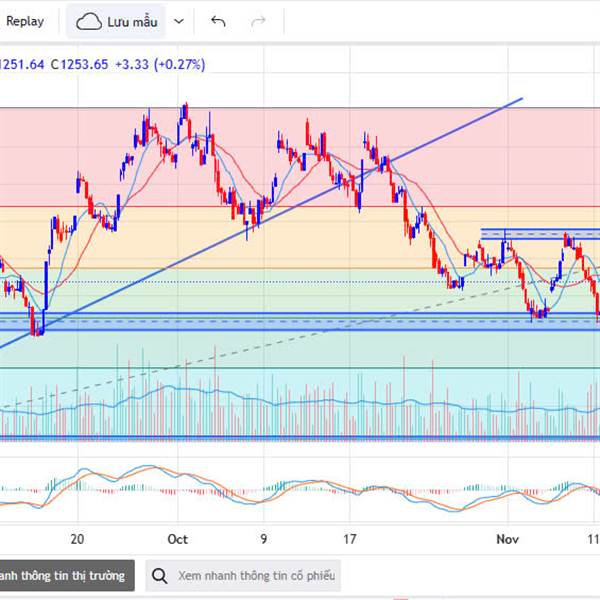The width and height of the screenshot is (600, 600).
Task: Save layout with Lưu mẫu
Action: [x=134, y=21]
